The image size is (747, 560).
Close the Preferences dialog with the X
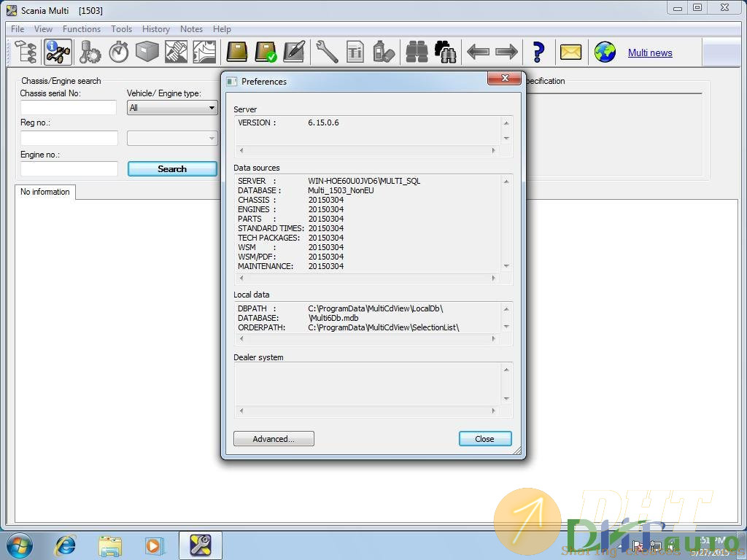(x=505, y=78)
